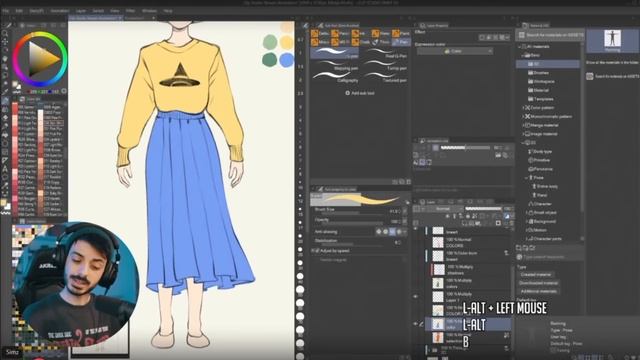Viewport: 640px width, 360px height.
Task: Open the Pen sub tool group
Action: 401,42
